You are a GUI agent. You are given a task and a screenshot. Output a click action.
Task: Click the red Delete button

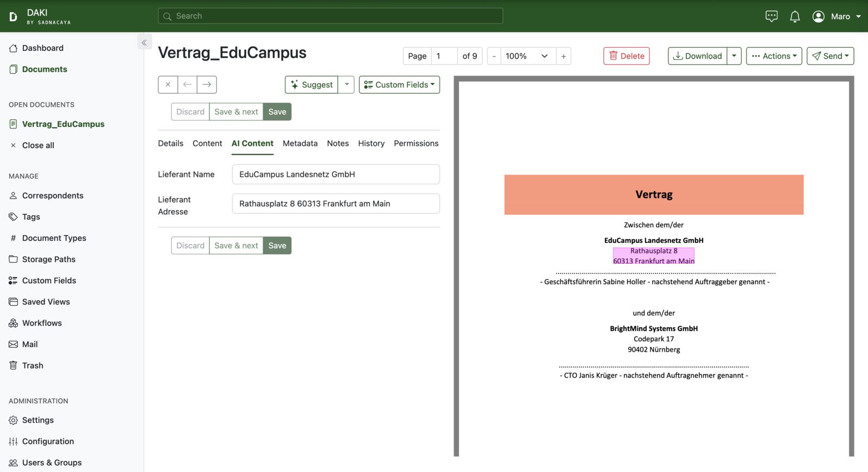[x=627, y=56]
